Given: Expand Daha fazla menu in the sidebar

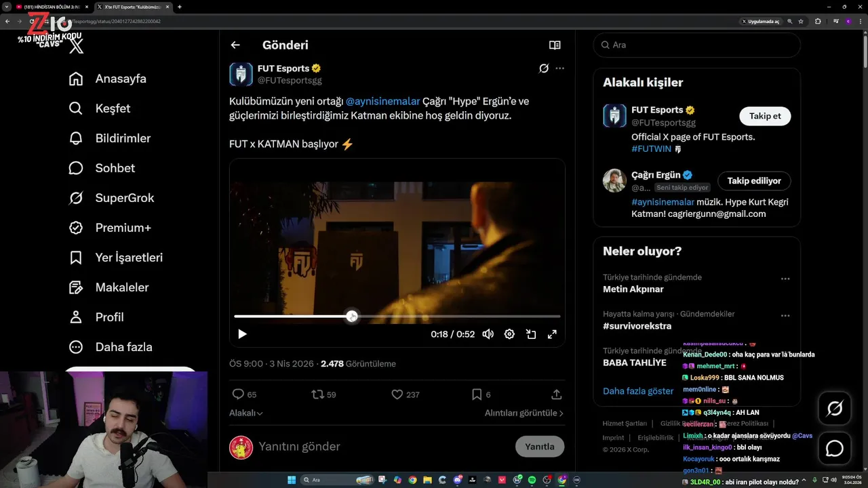Looking at the screenshot, I should pyautogui.click(x=111, y=347).
